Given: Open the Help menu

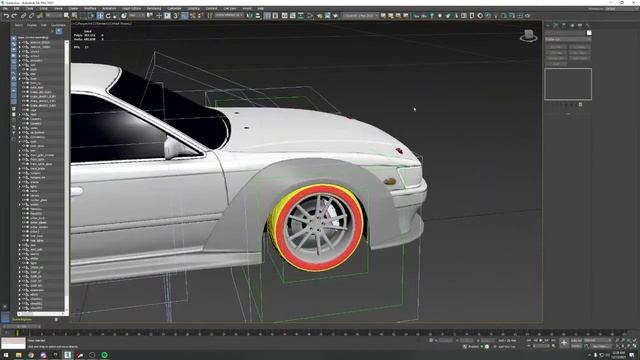Looking at the screenshot, I should tap(260, 9).
